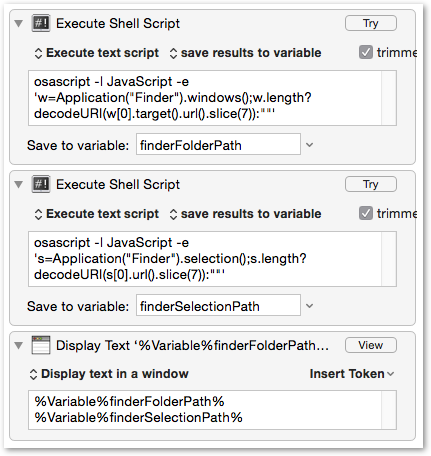Toggle trimmed checkbox in second shell script
This screenshot has height=456, width=431.
pos(366,214)
